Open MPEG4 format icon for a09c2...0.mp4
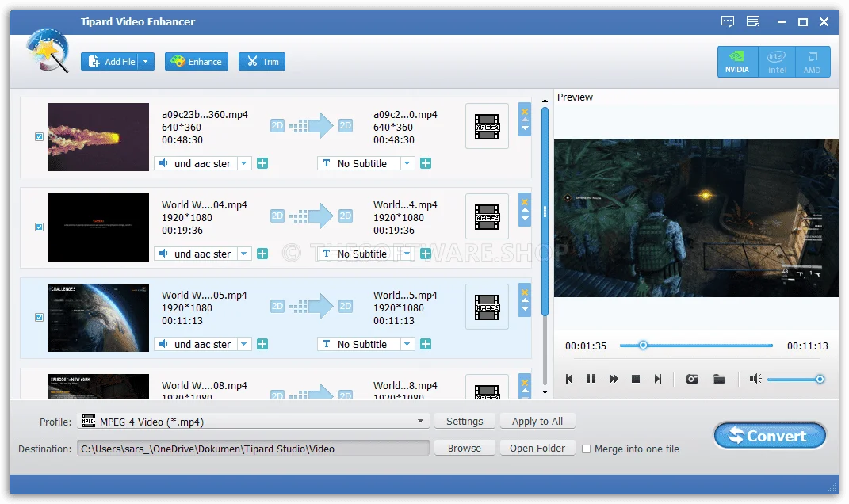This screenshot has width=849, height=504. coord(487,127)
